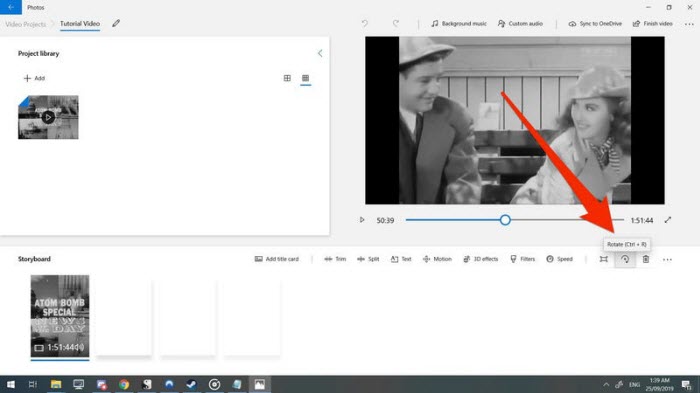Toggle remove black bars icon
Screen dimensions: 700x393
[604, 259]
